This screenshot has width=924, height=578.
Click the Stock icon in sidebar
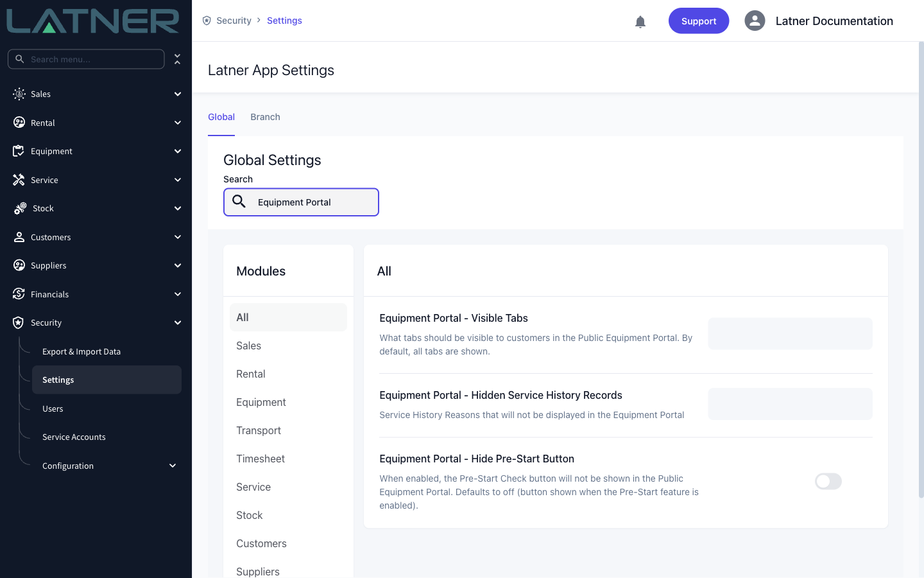(x=21, y=208)
